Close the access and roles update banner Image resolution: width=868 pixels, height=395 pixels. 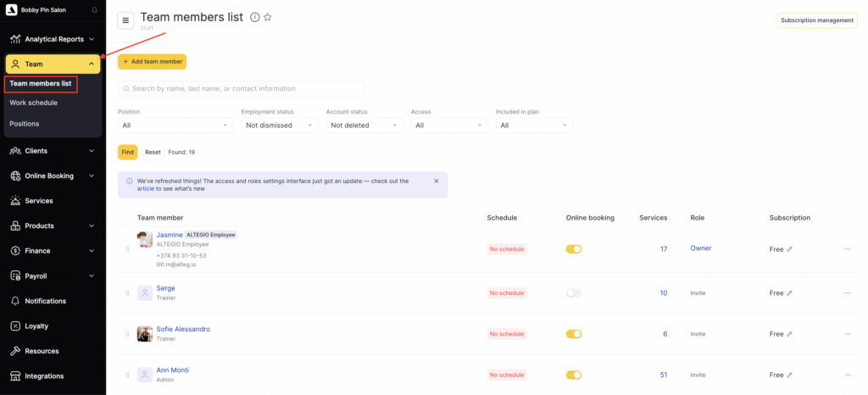(437, 181)
